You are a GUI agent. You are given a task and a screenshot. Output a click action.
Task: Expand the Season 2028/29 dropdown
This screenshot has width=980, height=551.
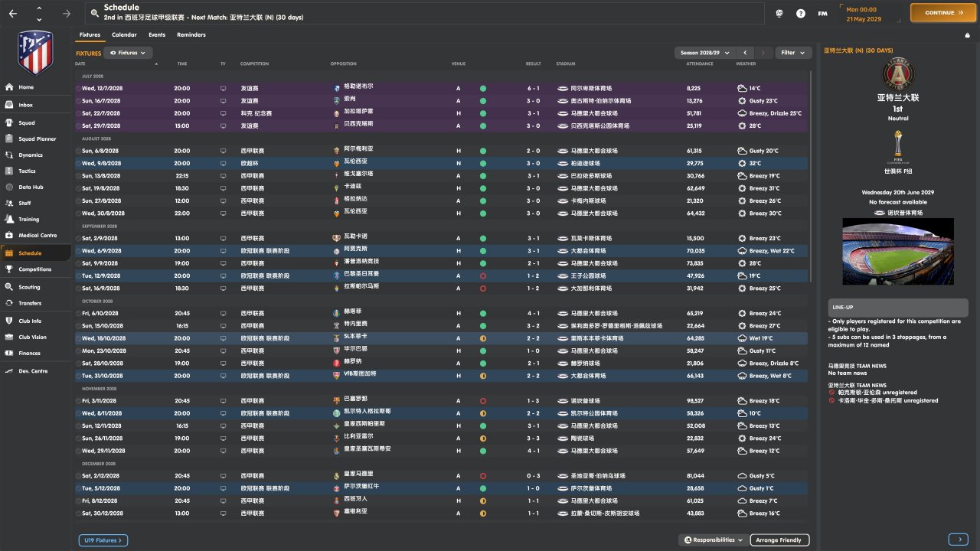tap(704, 53)
